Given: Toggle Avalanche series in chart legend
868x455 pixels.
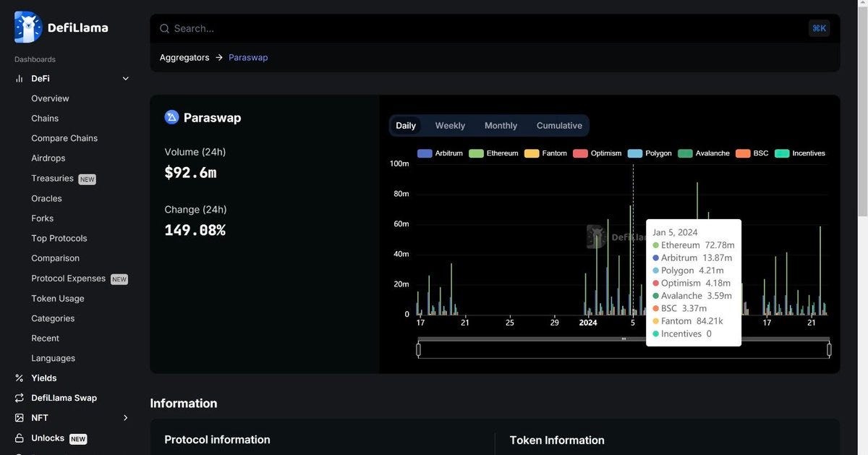Looking at the screenshot, I should (x=704, y=153).
